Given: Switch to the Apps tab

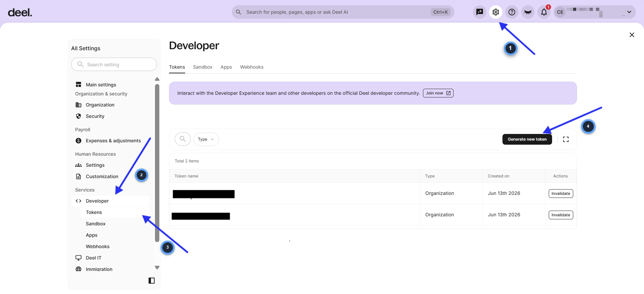Looking at the screenshot, I should pos(226,67).
